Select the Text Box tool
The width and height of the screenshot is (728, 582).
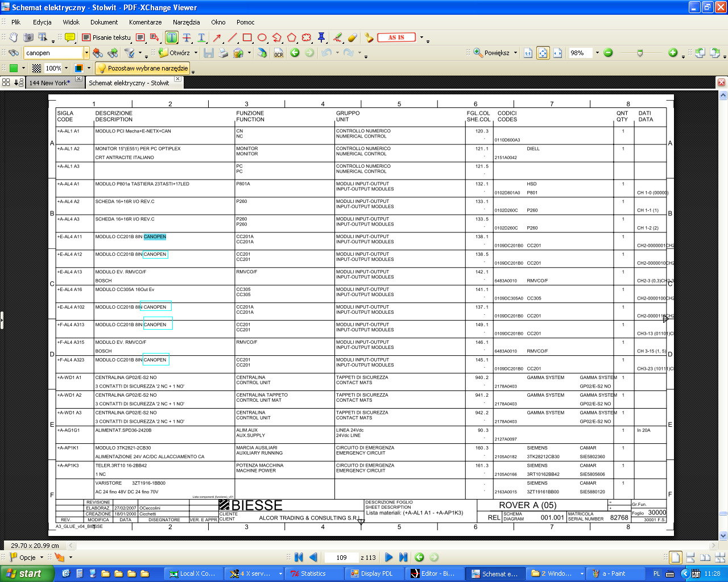(x=140, y=38)
